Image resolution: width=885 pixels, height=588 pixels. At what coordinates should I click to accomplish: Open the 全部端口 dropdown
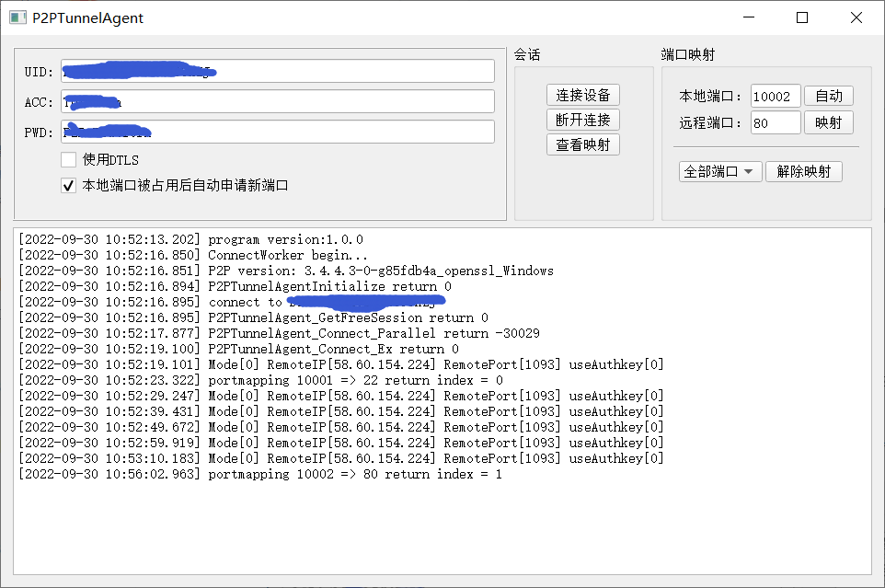719,171
